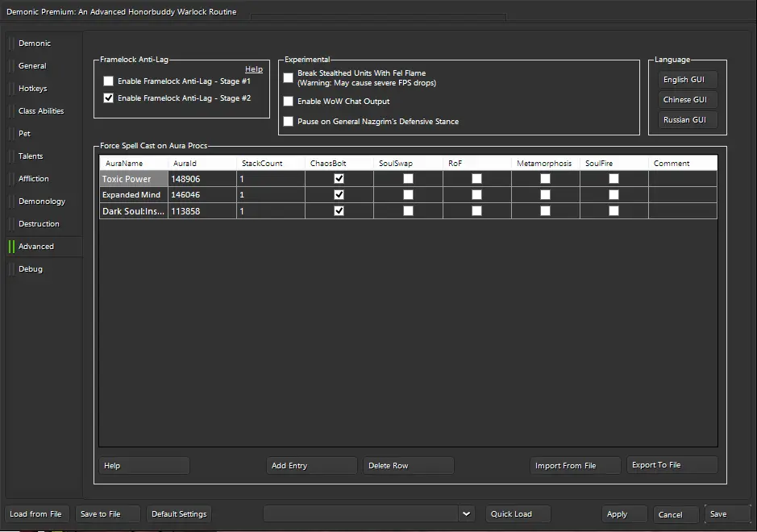Click Help button below aura table

coord(143,465)
